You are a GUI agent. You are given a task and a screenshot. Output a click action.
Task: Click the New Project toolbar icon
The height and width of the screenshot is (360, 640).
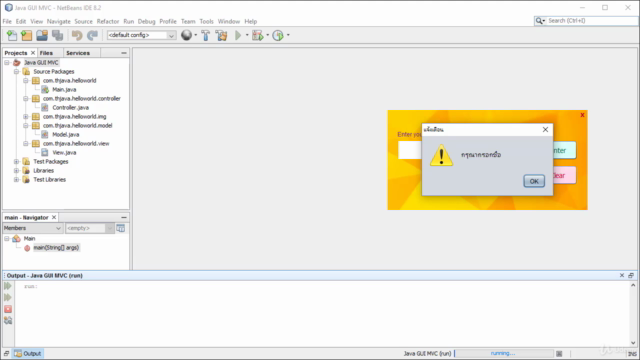pyautogui.click(x=27, y=36)
